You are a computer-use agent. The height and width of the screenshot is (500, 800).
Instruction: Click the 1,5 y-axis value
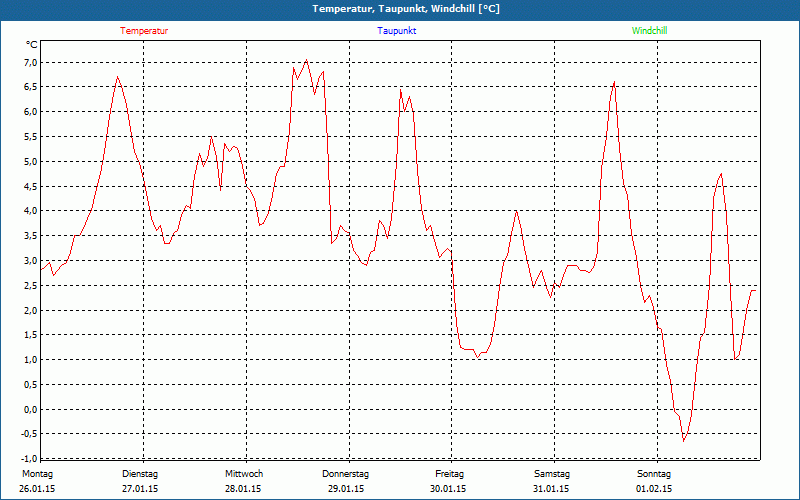coord(31,335)
